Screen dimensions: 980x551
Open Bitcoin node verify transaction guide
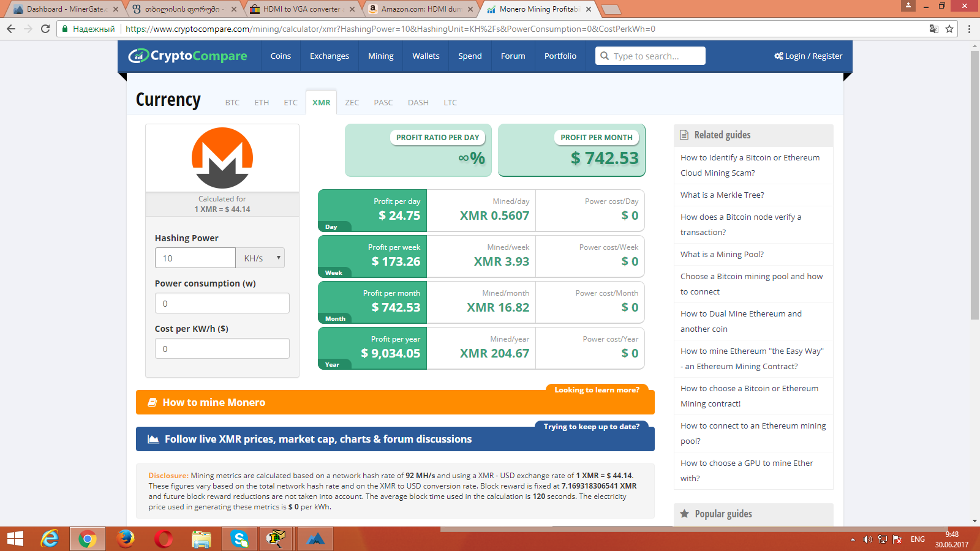pos(741,225)
